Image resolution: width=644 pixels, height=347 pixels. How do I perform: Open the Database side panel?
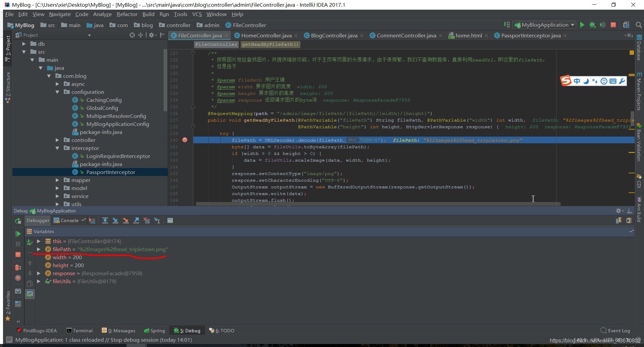click(639, 47)
